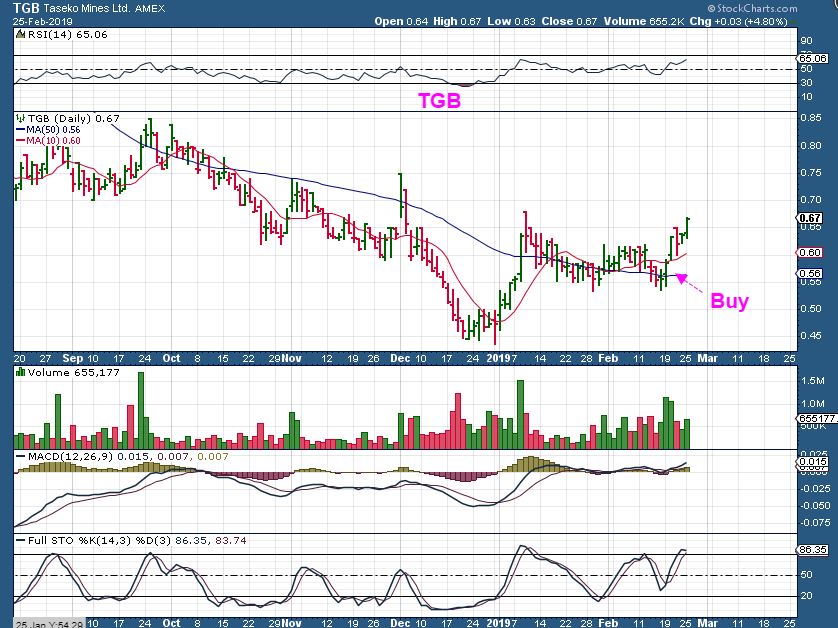The height and width of the screenshot is (628, 838).
Task: Click the candlestick icon beside TGB (Daily)
Action: coord(20,118)
